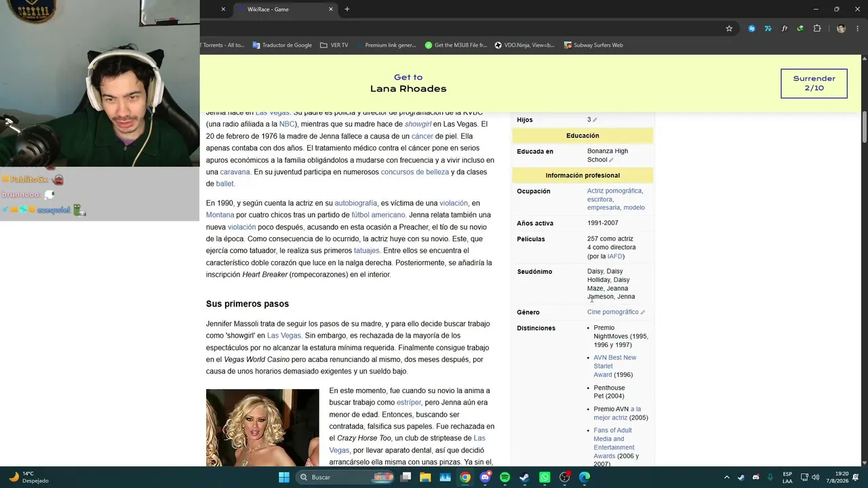Open the showgirl article link
Viewport: 868px width, 488px height.
click(x=418, y=125)
